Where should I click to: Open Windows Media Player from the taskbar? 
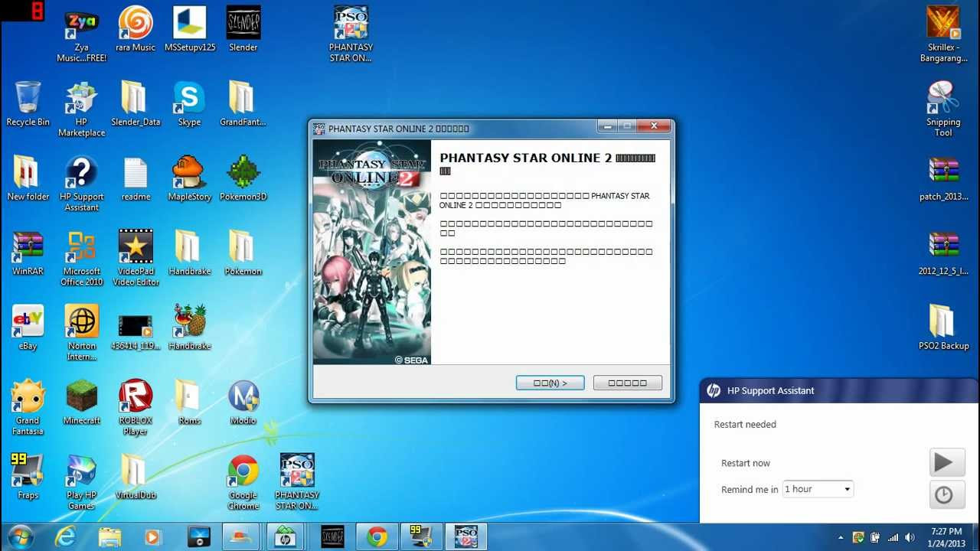(152, 537)
